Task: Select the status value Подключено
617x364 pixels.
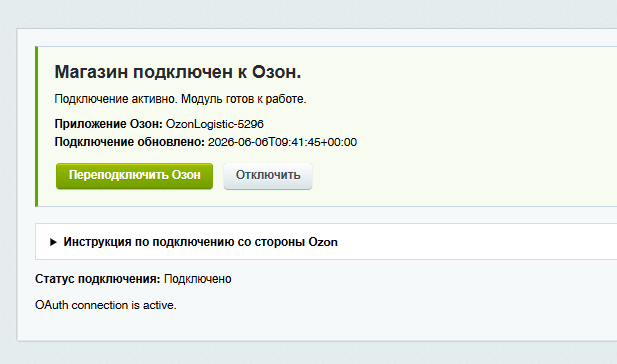Action: pos(198,279)
